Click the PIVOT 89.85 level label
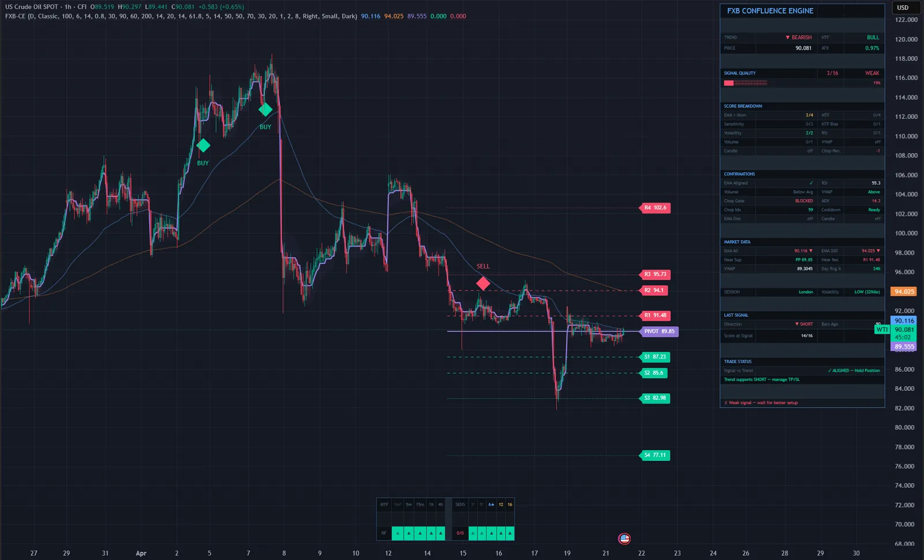The width and height of the screenshot is (924, 560). pos(660,331)
